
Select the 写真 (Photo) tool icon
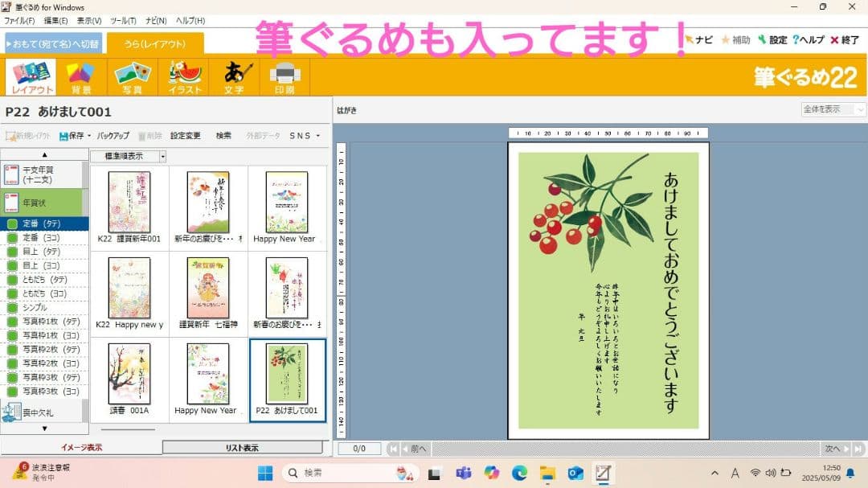pos(133,74)
